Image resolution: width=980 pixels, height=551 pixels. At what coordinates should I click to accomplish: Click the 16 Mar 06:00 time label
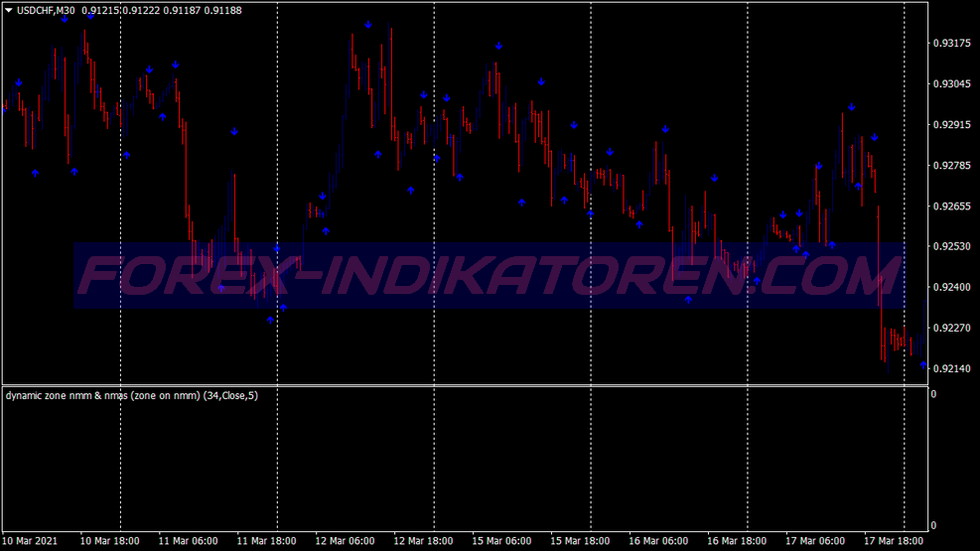(x=658, y=541)
